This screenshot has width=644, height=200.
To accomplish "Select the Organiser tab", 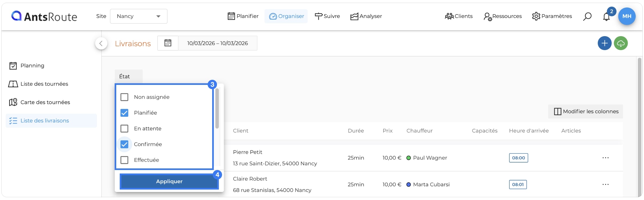I will pyautogui.click(x=286, y=16).
